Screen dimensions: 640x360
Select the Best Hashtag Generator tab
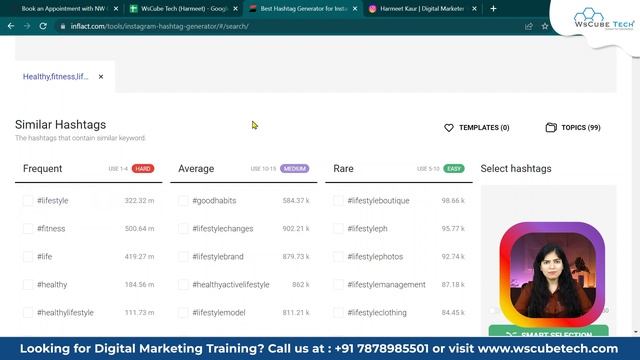pos(302,9)
